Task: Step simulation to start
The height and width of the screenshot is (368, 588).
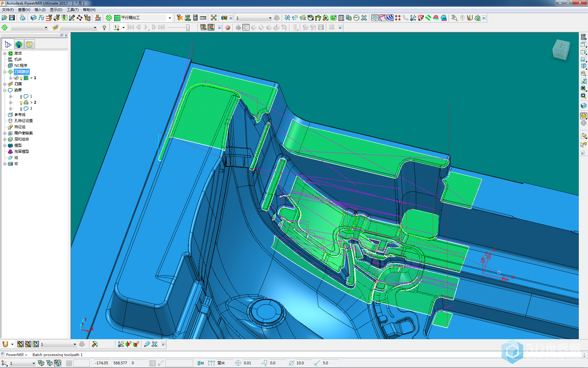Action: pos(131,27)
